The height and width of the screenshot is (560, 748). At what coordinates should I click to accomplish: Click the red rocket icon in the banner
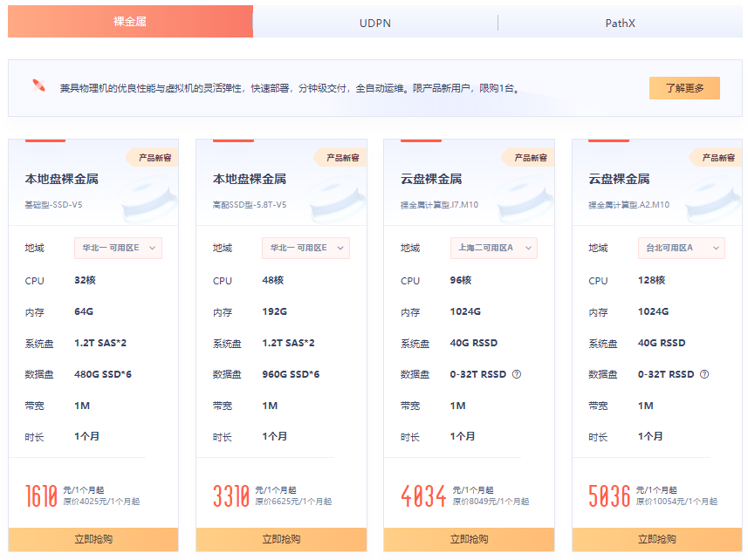(38, 85)
